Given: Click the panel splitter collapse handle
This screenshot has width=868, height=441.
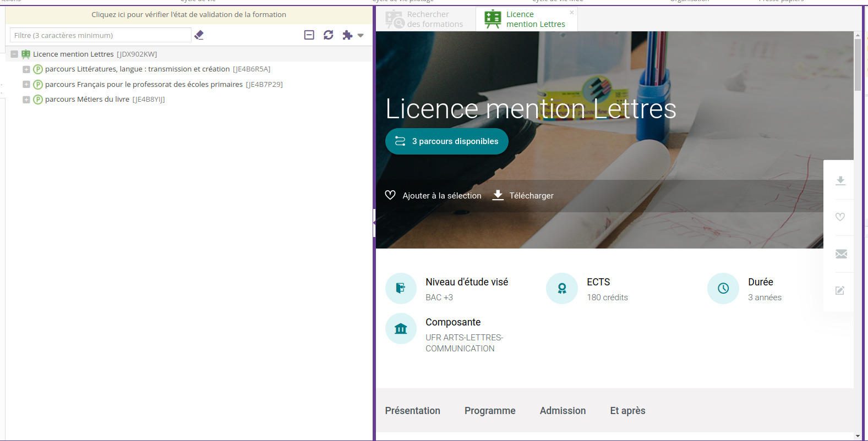Looking at the screenshot, I should [x=374, y=223].
